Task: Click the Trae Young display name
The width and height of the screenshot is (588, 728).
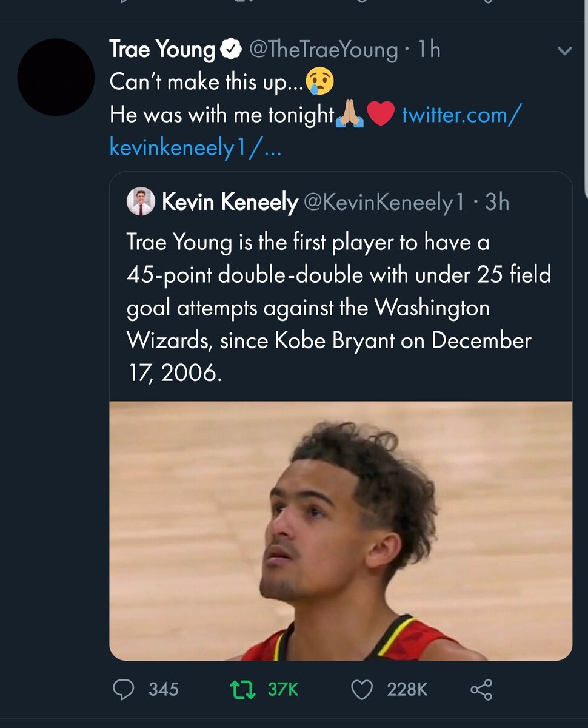Action: click(x=162, y=50)
